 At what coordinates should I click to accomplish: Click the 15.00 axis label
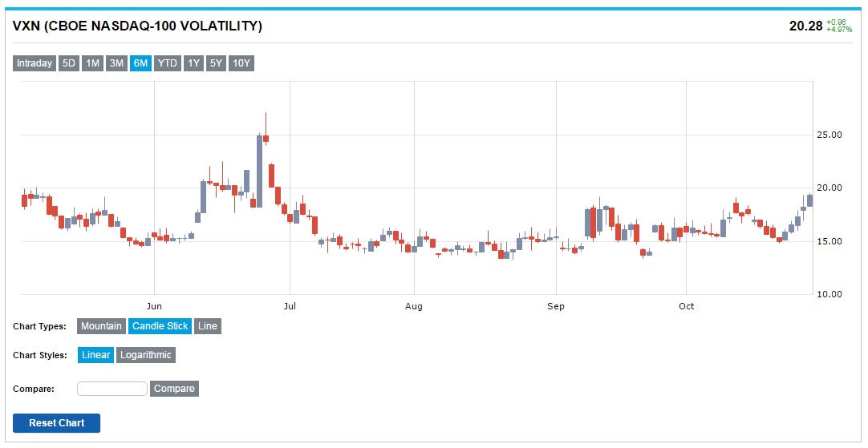[829, 242]
